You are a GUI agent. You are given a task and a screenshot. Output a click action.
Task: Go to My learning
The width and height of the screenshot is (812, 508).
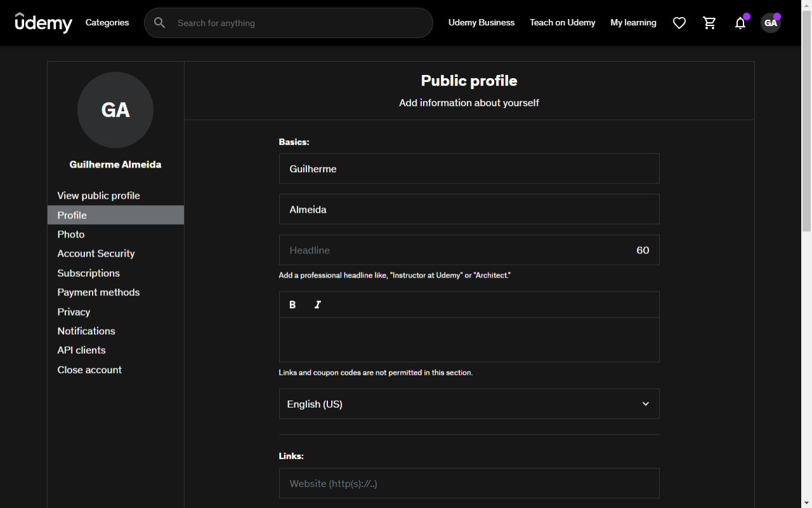tap(633, 22)
